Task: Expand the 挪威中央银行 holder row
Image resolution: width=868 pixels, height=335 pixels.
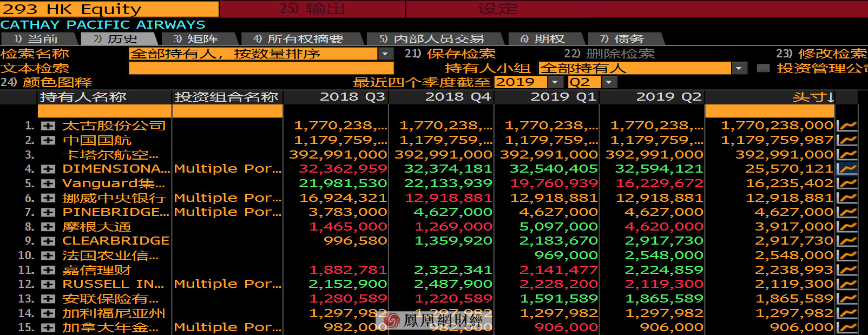Action: [48, 198]
